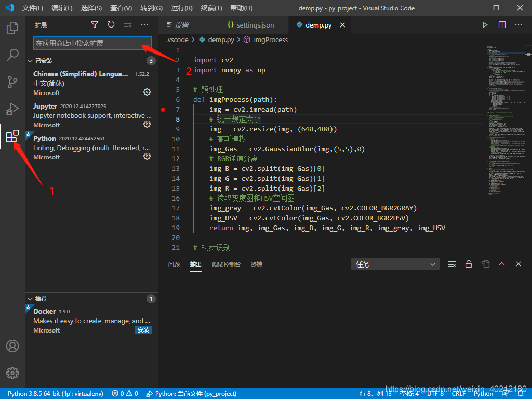Toggle output scroll lock icon
Viewport: 532px width, 399px height.
(468, 264)
